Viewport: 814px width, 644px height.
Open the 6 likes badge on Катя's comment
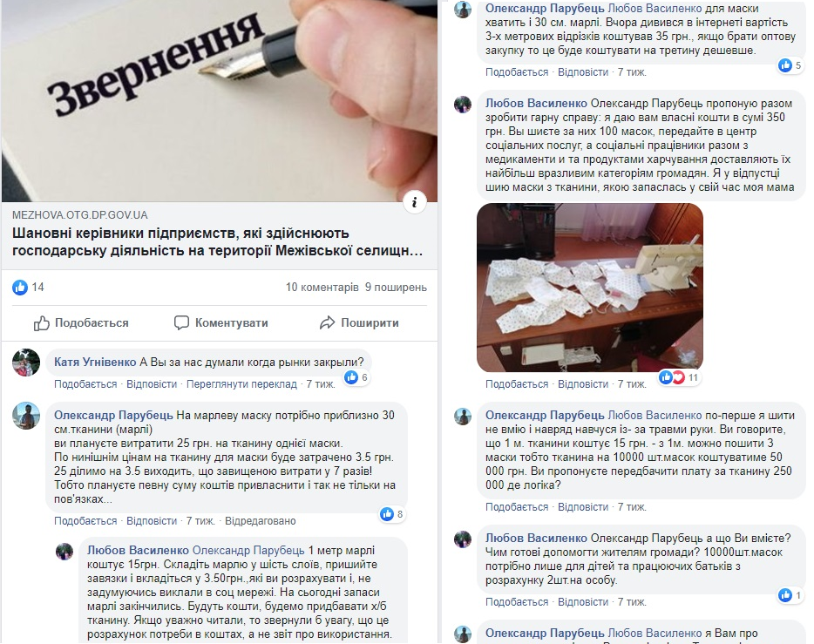(356, 377)
